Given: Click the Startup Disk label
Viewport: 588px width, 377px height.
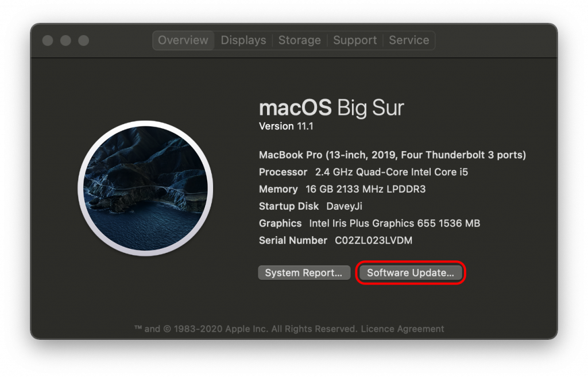Looking at the screenshot, I should click(x=289, y=206).
